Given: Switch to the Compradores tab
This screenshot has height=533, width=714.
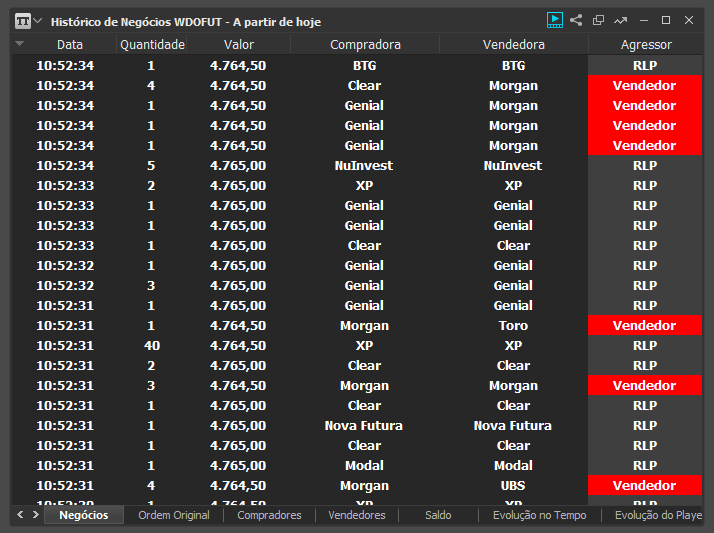Looking at the screenshot, I should 269,515.
